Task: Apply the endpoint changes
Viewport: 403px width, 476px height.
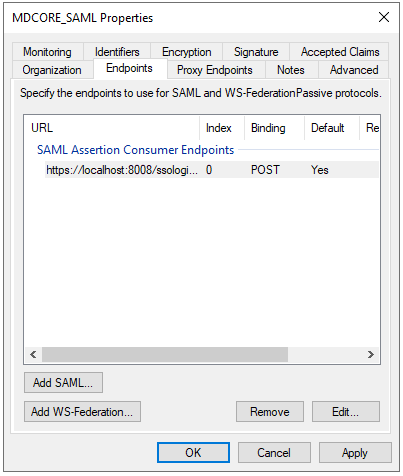Action: pyautogui.click(x=355, y=453)
